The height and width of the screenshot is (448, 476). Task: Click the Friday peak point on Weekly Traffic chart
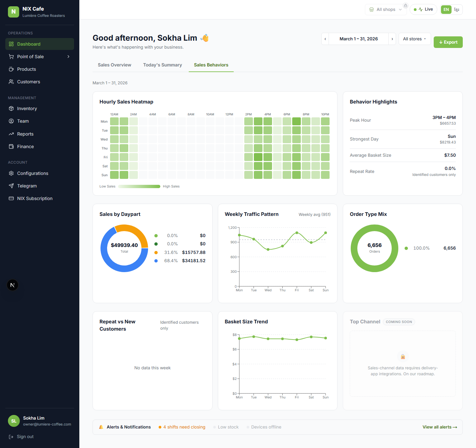tap(297, 233)
